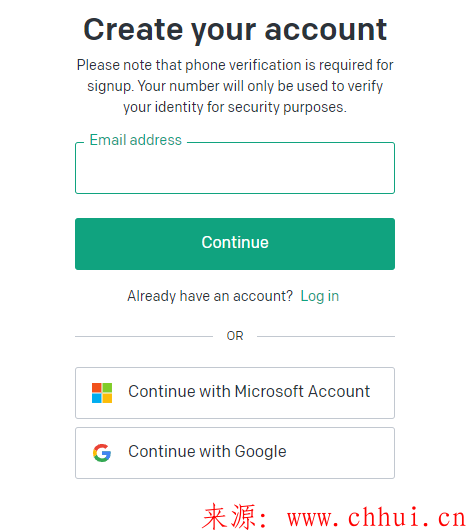Click the Create your account heading

tap(235, 30)
